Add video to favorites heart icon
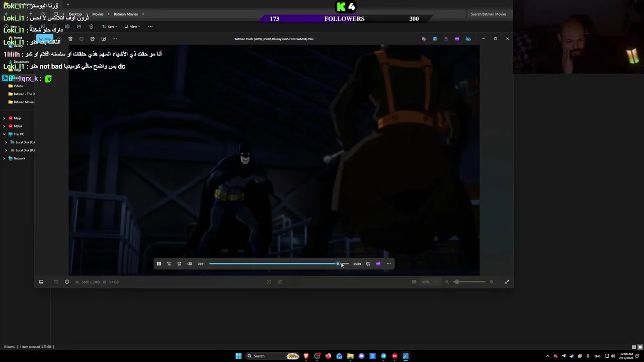This screenshot has width=644, height=362. point(56,282)
